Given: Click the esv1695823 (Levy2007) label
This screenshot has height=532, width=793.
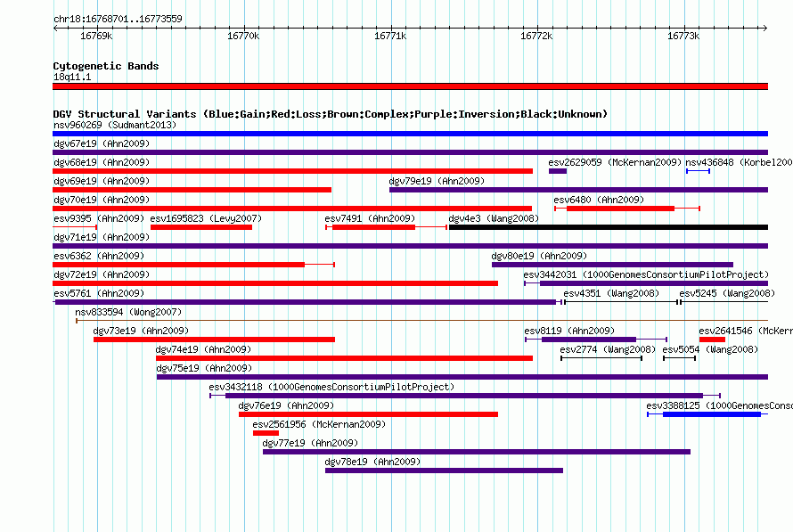Looking at the screenshot, I should pyautogui.click(x=206, y=218).
